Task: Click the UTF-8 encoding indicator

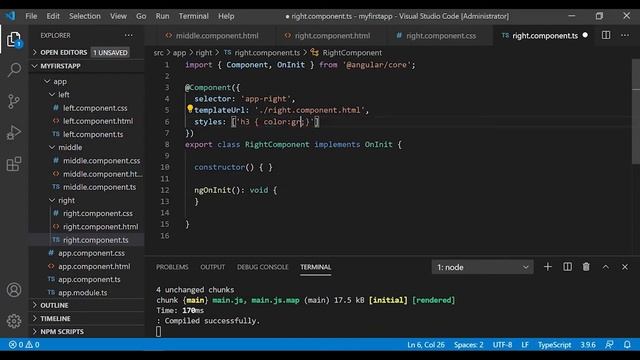Action: pos(502,344)
